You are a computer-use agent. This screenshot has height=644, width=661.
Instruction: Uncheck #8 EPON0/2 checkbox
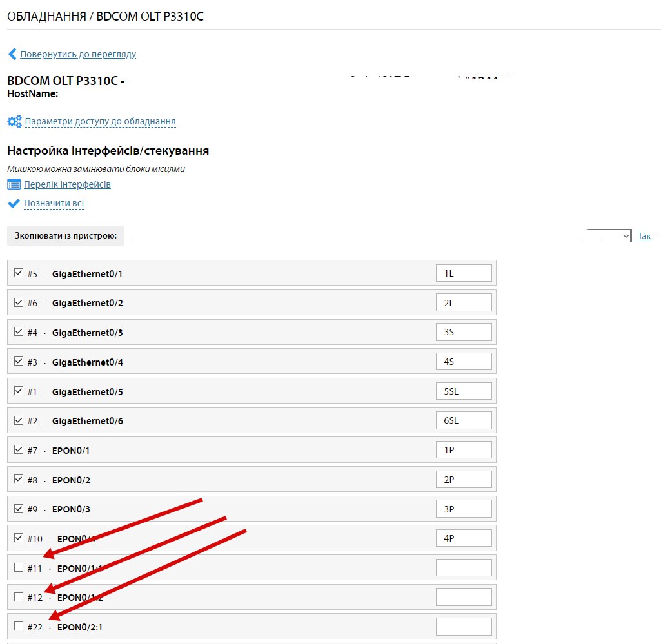tap(19, 479)
